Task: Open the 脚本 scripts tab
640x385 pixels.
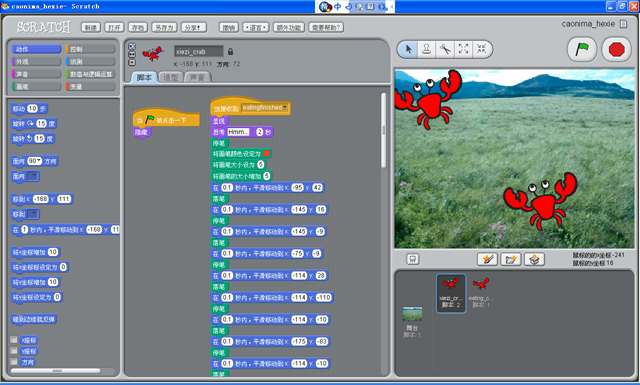Action: 144,77
